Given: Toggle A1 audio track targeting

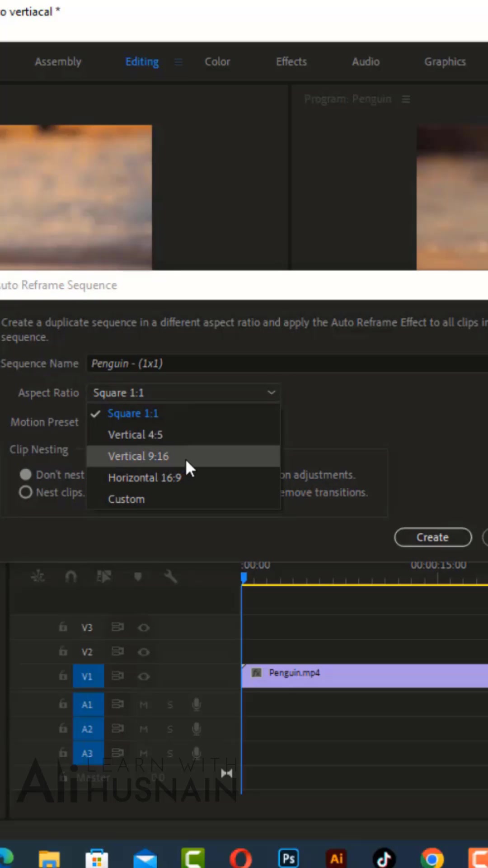Looking at the screenshot, I should [x=88, y=704].
